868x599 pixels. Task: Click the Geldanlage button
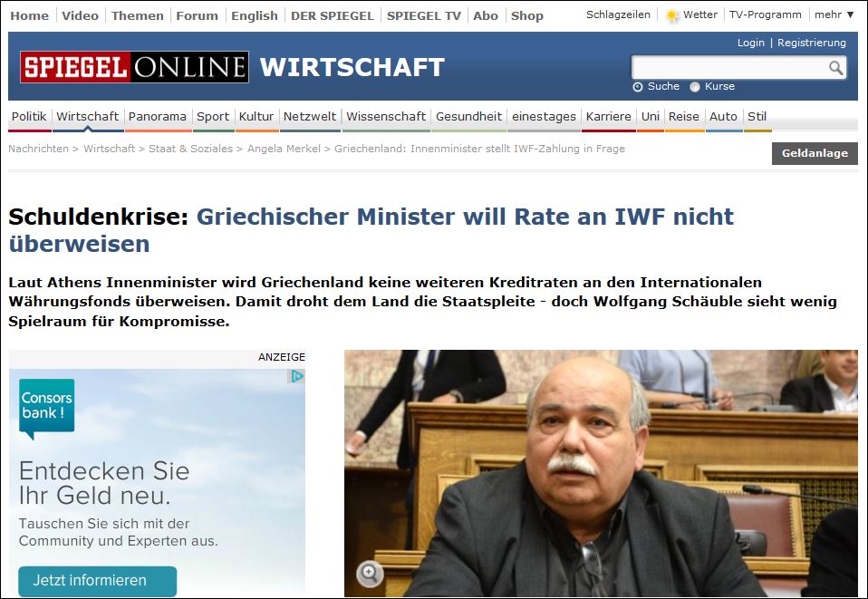814,153
